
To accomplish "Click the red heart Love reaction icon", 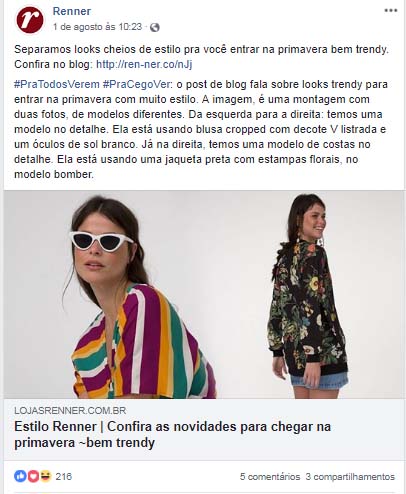I will [33, 476].
